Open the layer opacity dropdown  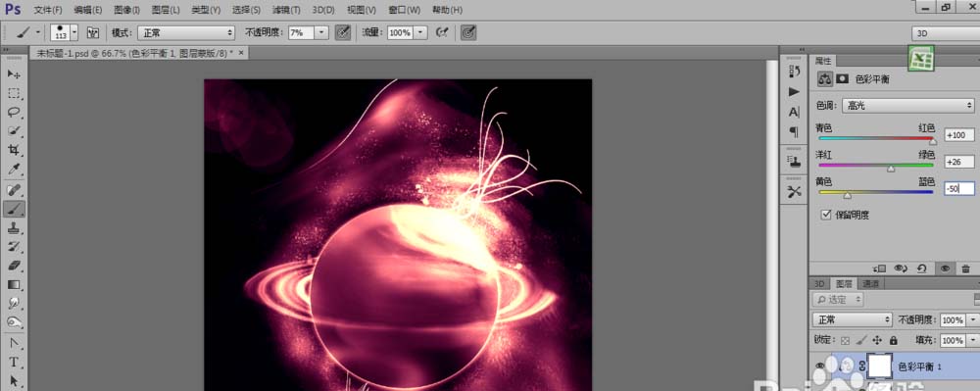click(x=972, y=319)
